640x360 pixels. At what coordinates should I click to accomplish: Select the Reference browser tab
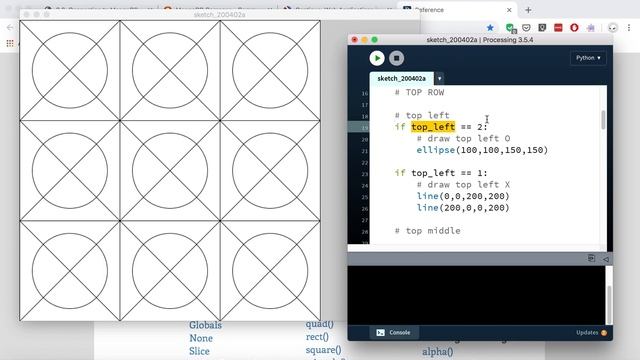click(456, 10)
